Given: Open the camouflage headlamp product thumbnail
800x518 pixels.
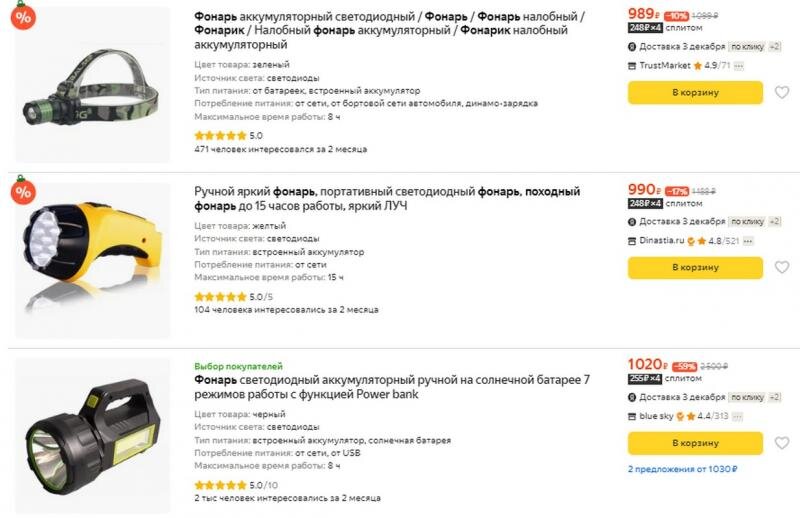Looking at the screenshot, I should pos(92,85).
